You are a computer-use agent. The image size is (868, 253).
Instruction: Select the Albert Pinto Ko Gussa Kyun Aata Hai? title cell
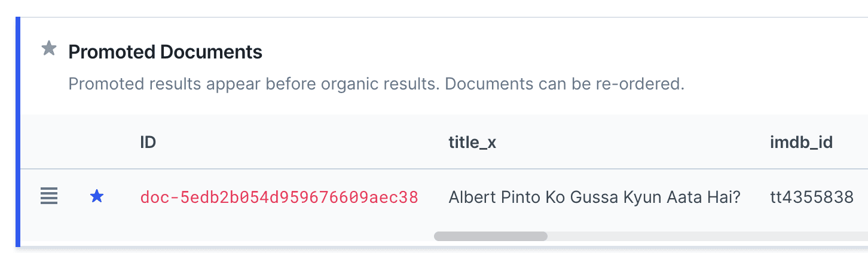click(594, 197)
